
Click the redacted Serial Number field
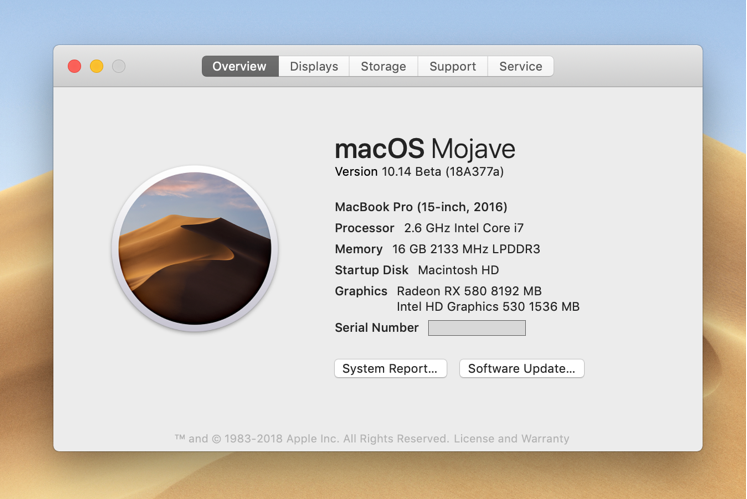(x=476, y=328)
